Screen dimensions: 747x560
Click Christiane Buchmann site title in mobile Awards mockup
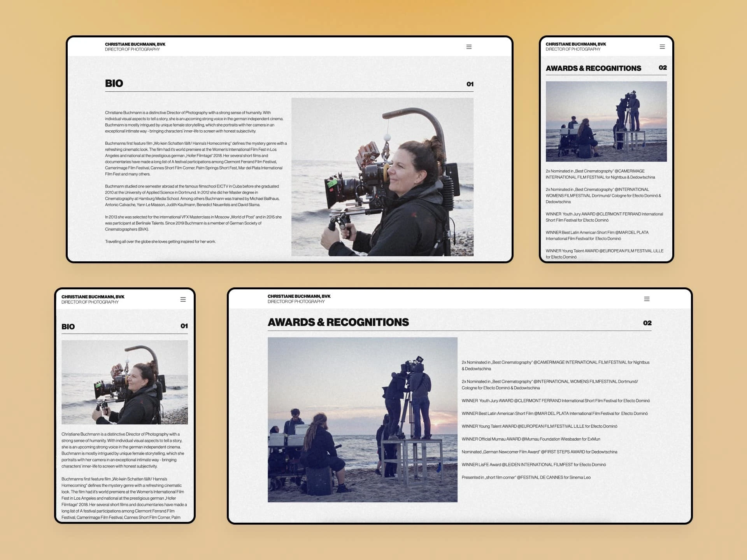click(575, 44)
